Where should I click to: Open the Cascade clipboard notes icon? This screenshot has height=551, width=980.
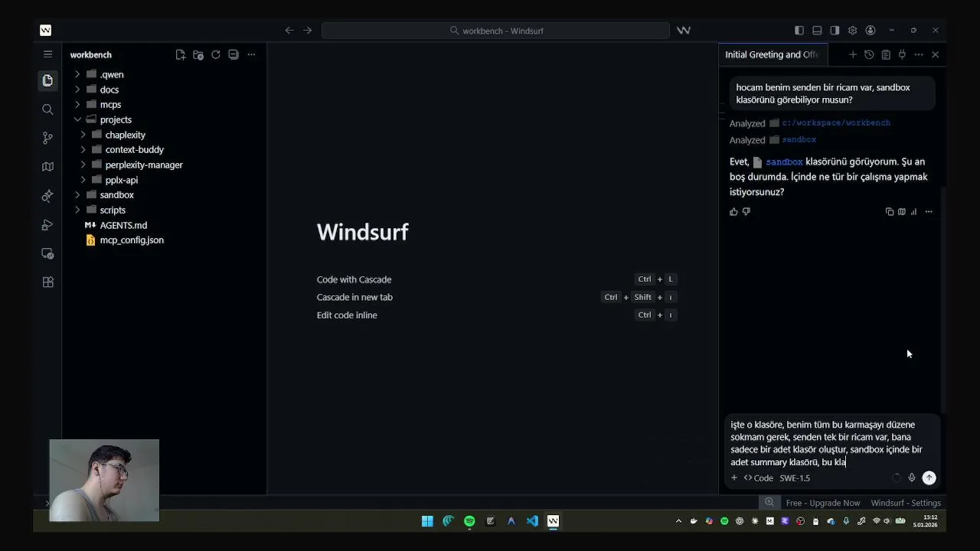886,54
